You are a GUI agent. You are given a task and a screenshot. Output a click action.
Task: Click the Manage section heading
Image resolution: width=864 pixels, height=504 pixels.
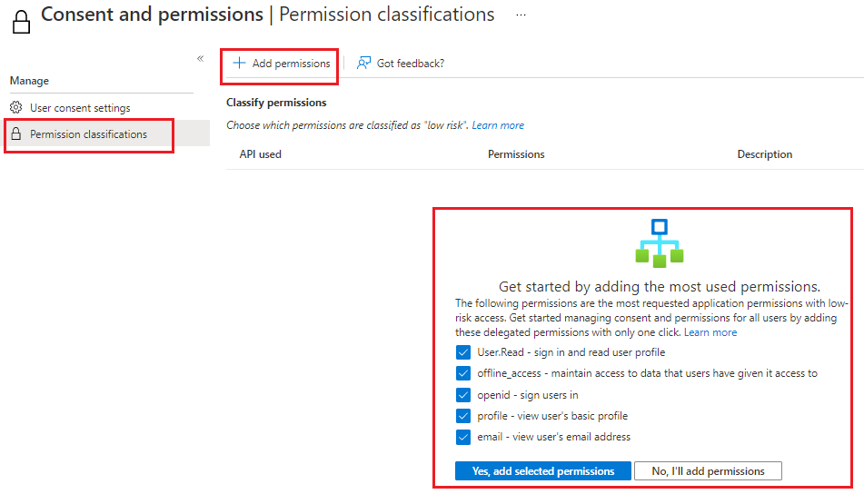29,81
